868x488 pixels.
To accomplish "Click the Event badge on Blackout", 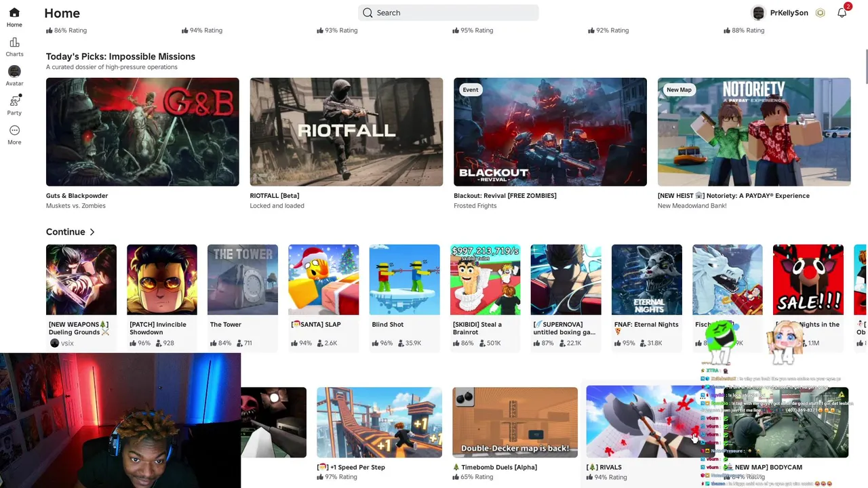I will pyautogui.click(x=470, y=89).
